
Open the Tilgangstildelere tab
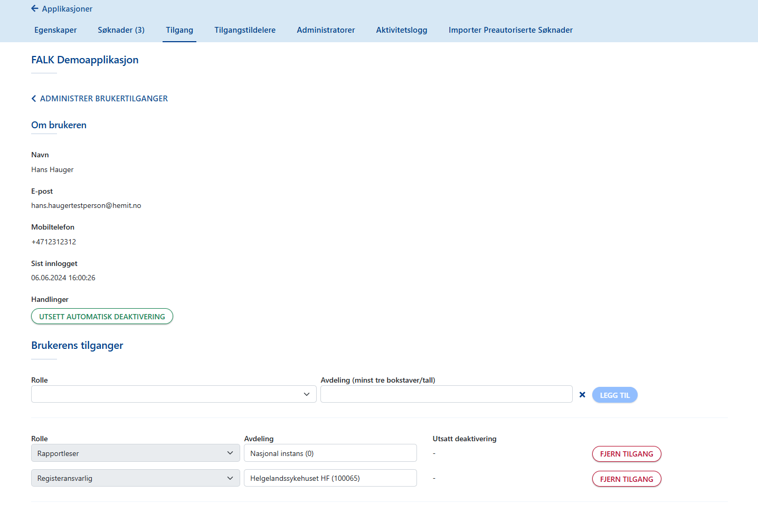[245, 30]
